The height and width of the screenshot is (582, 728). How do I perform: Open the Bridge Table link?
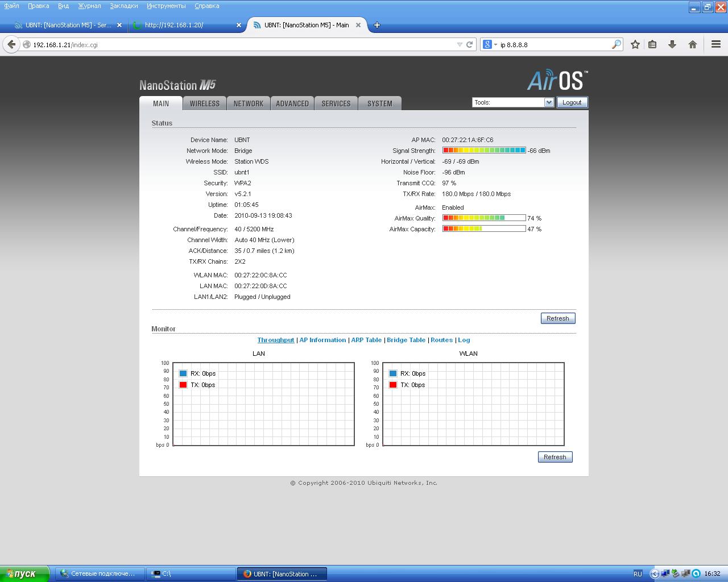[406, 340]
